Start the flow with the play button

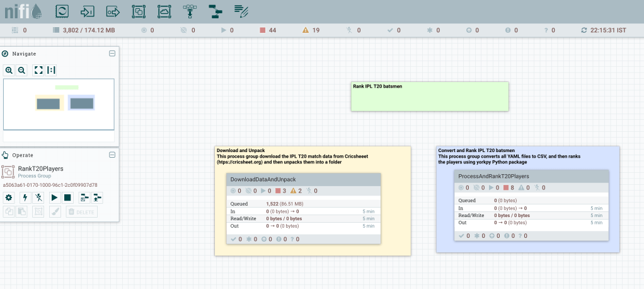pos(55,198)
